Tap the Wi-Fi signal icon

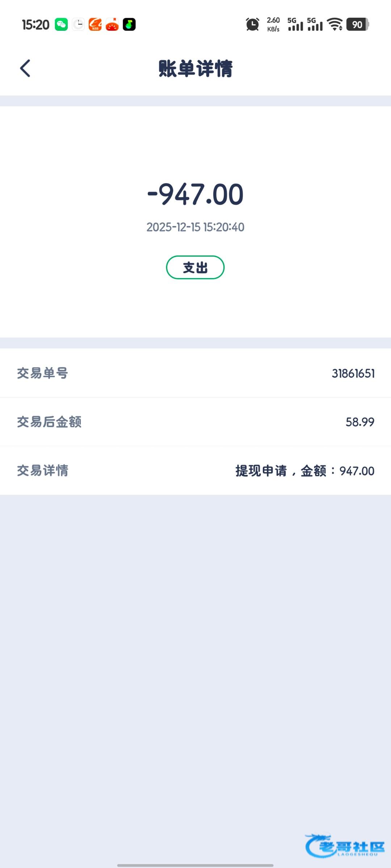[335, 25]
